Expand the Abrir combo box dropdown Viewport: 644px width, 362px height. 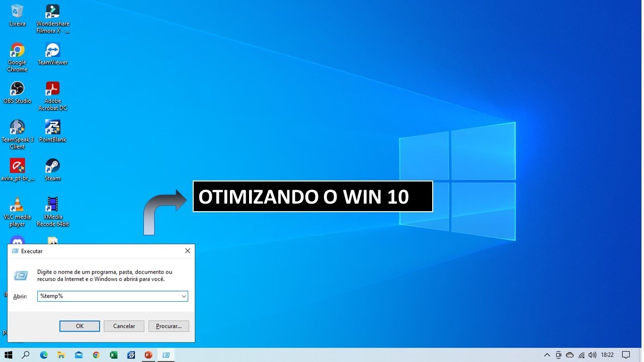pos(184,296)
